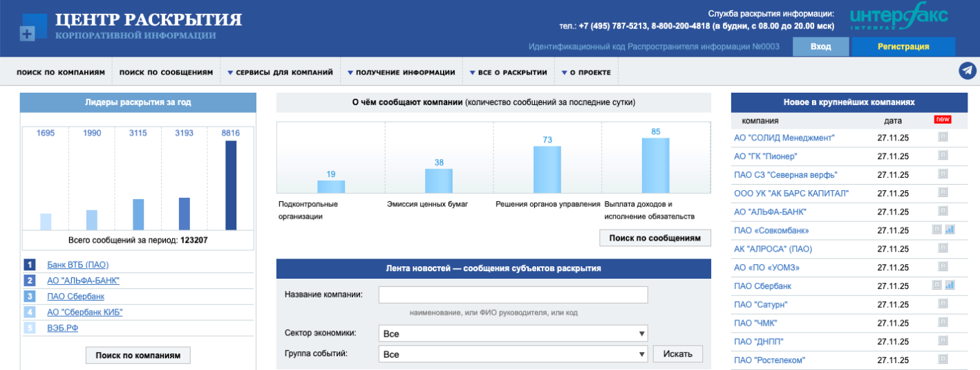980x370 pixels.
Task: Open document icon for ПАО "Ростелеком"
Action: click(x=943, y=359)
